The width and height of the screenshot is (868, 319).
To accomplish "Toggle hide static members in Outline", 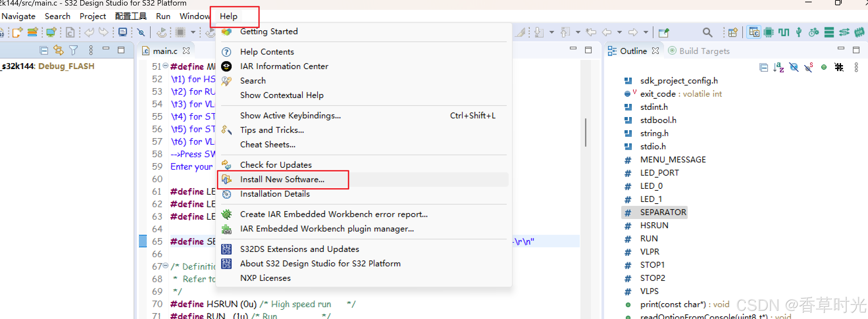I will (x=809, y=68).
